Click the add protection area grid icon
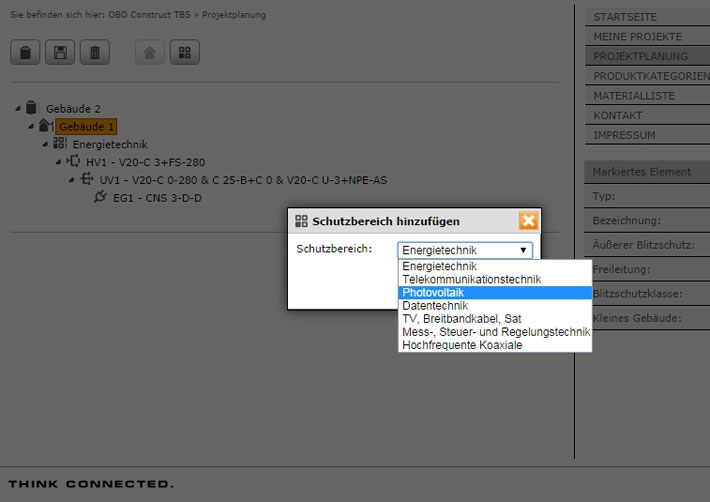This screenshot has width=710, height=502. (184, 52)
